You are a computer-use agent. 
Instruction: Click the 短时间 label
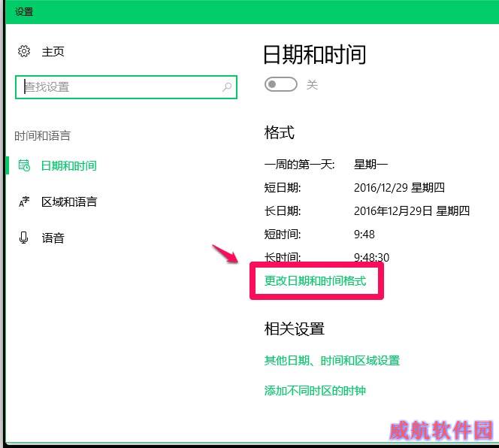tap(283, 234)
